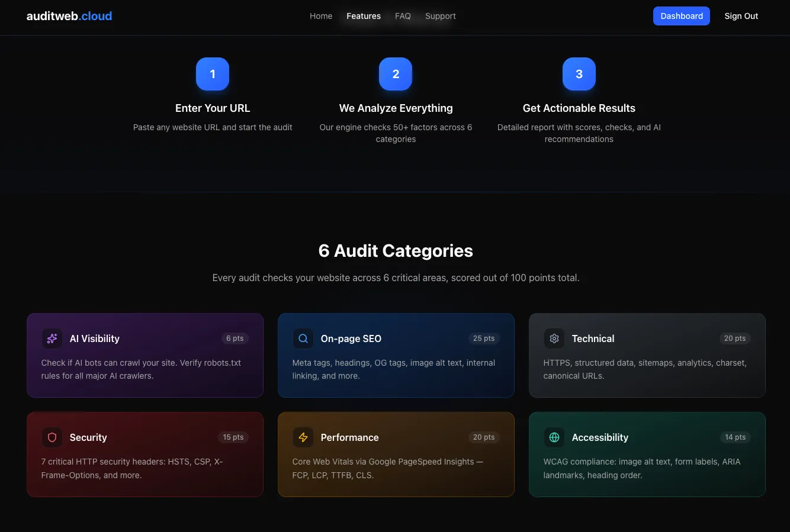Click the 25 pts badge on On-page SEO

[484, 338]
